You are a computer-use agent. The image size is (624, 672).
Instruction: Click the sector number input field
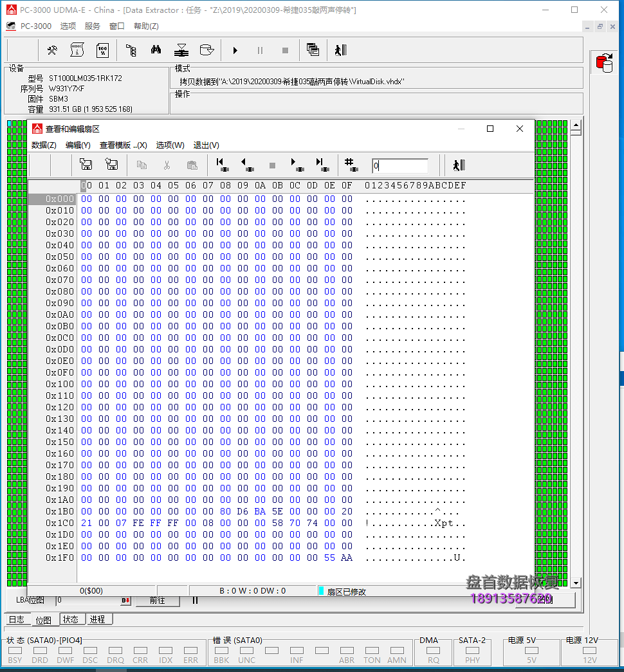[399, 166]
